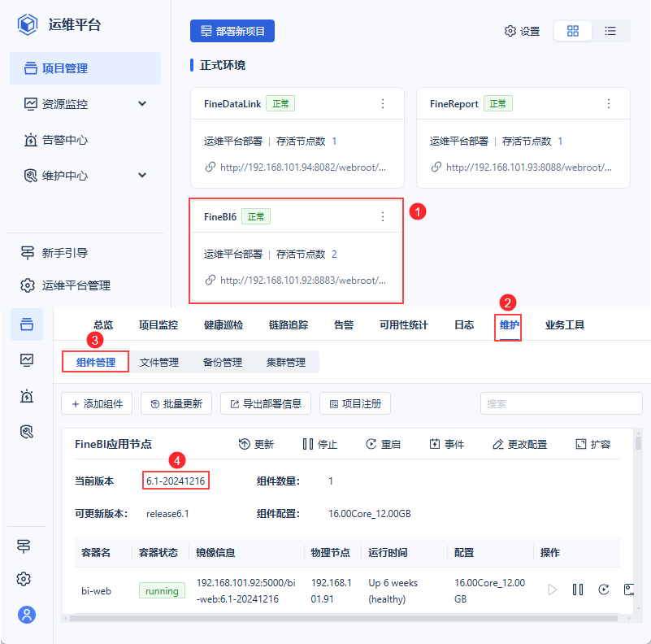Click the 导出部署信息 button
Screen dimensions: 651x644
266,403
